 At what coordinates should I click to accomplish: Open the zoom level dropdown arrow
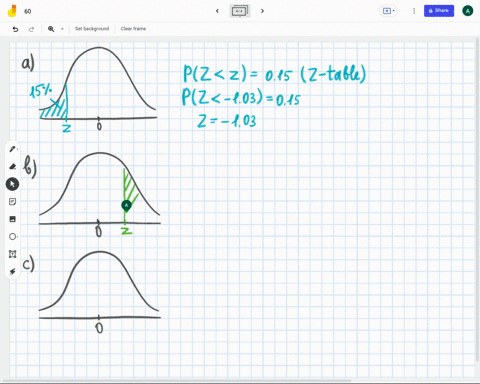(x=62, y=29)
